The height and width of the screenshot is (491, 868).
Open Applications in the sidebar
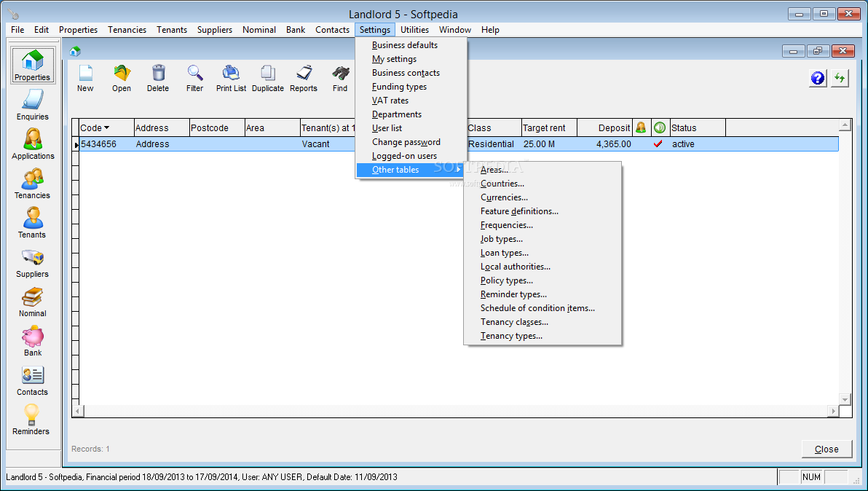(33, 144)
